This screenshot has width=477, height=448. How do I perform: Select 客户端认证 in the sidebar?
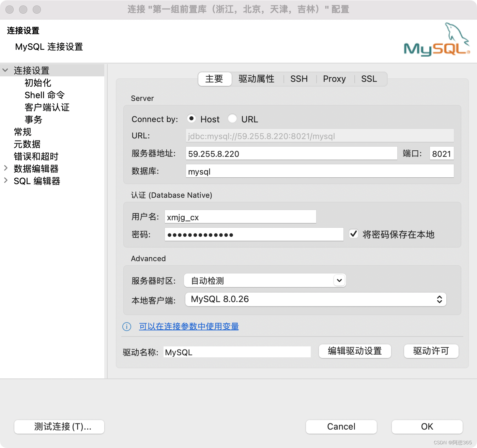coord(47,107)
